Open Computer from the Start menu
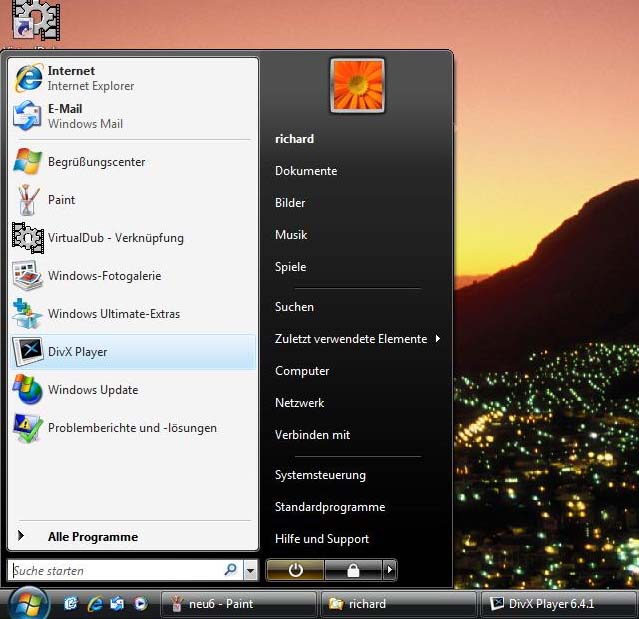Viewport: 639px width, 619px height. [302, 371]
